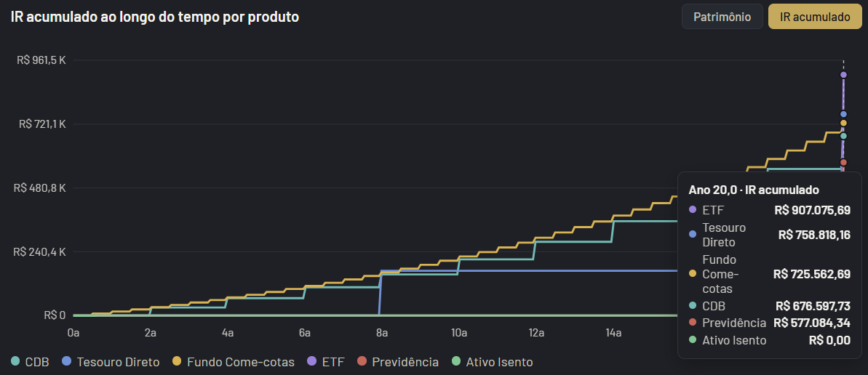Toggle Previdência series in the legend
Image resolution: width=868 pixels, height=375 pixels.
pyautogui.click(x=398, y=362)
